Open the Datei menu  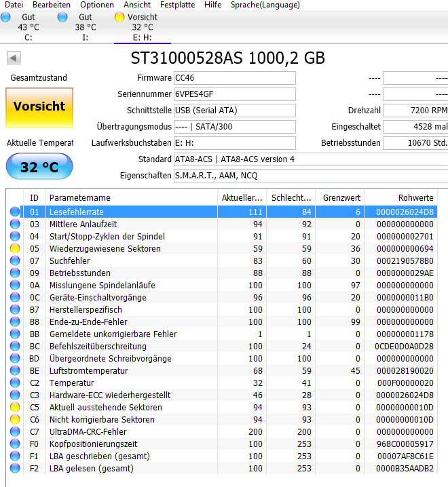14,5
